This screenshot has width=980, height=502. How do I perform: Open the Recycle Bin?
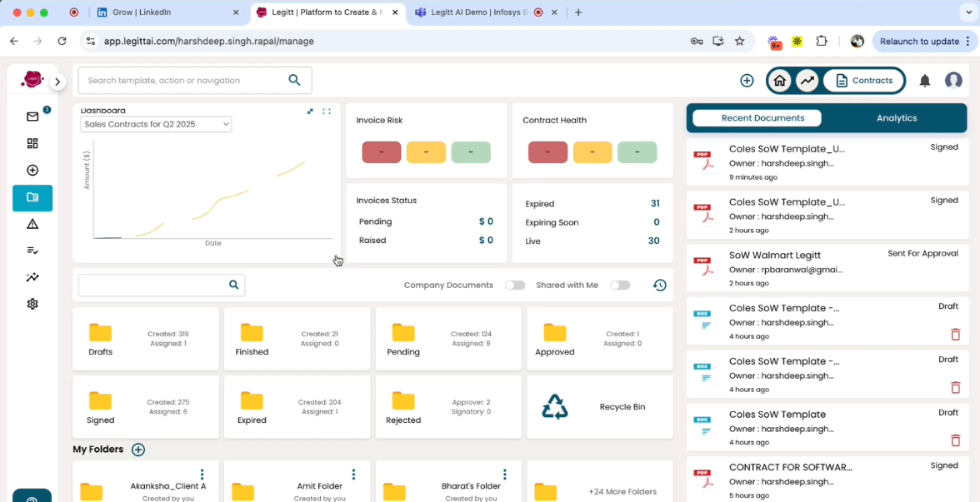click(600, 407)
